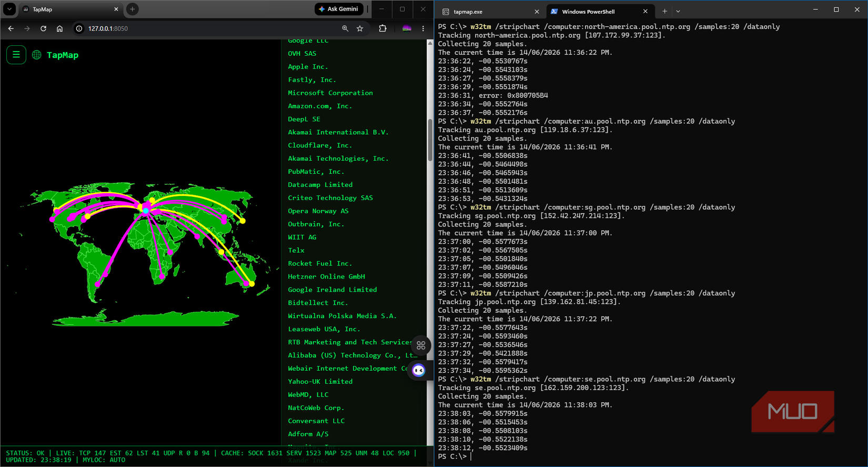
Task: Select Amazon.com, Inc. entry
Action: pos(320,106)
